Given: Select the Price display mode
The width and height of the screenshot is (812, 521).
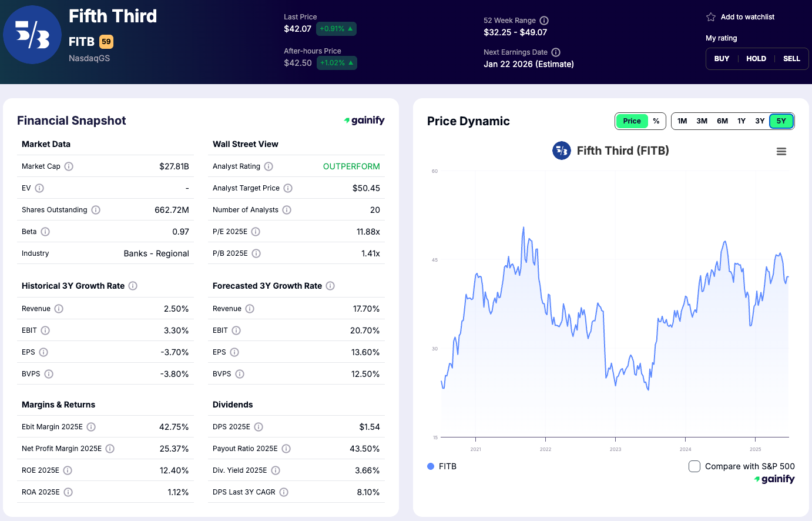Looking at the screenshot, I should click(632, 121).
